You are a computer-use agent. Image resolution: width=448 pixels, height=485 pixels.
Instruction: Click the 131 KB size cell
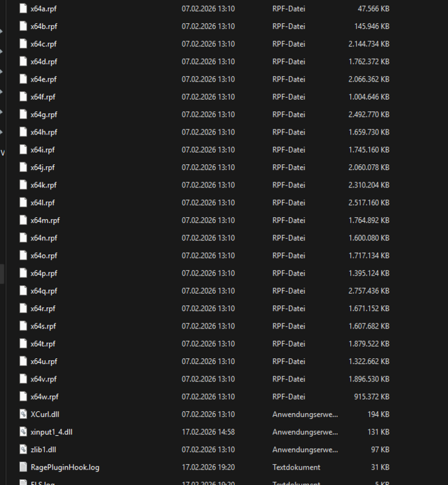click(378, 432)
